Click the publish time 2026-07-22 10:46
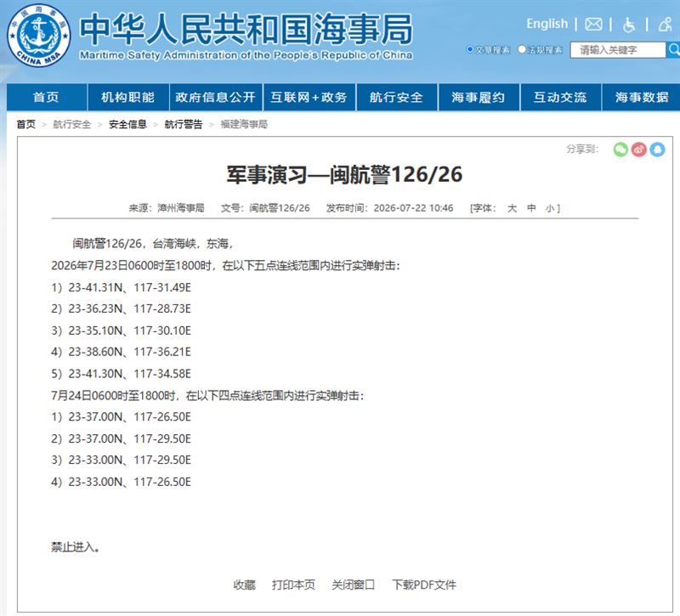The image size is (680, 616). coord(413,208)
